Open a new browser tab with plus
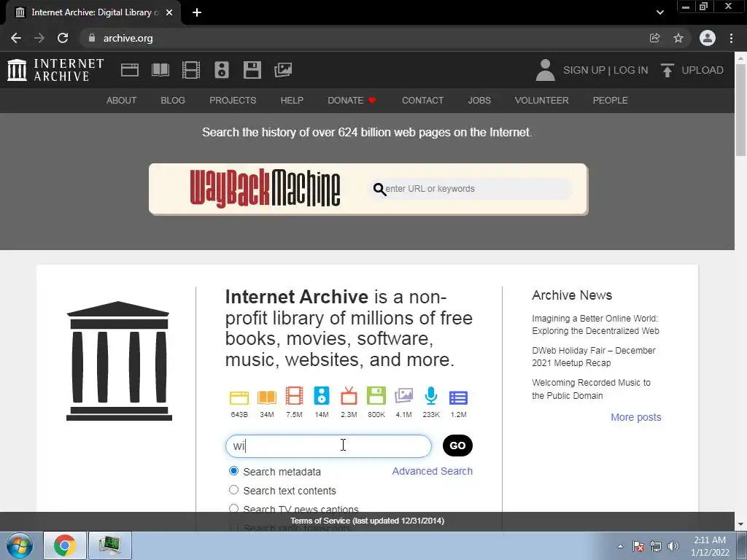 coord(197,12)
